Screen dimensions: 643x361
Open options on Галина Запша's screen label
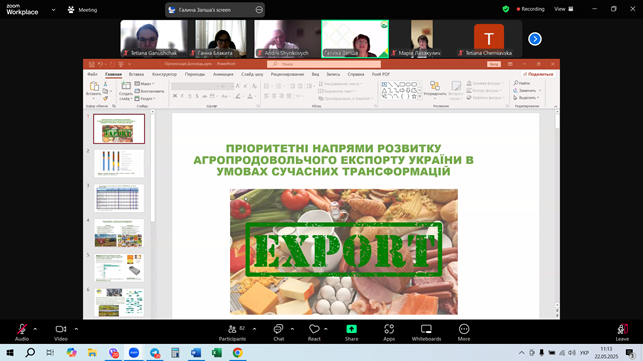tap(259, 10)
